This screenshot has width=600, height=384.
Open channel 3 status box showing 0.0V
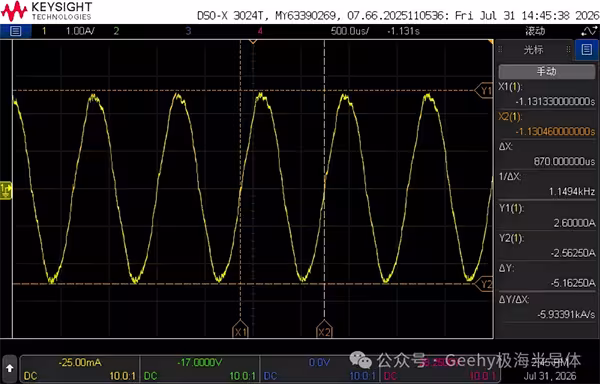point(319,369)
